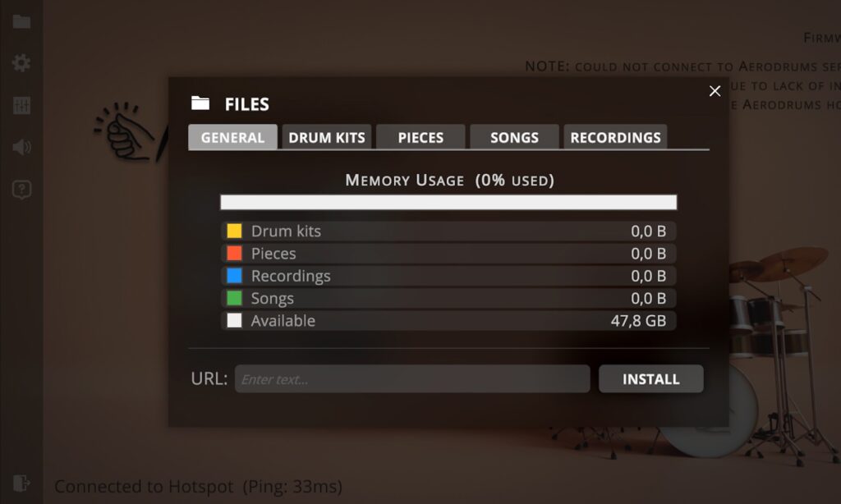Switch to the General tab
This screenshot has height=504, width=841.
(x=233, y=137)
